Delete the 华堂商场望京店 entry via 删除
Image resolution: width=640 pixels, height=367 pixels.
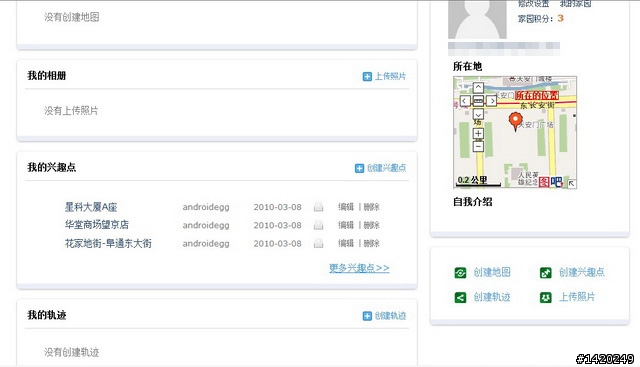(371, 225)
